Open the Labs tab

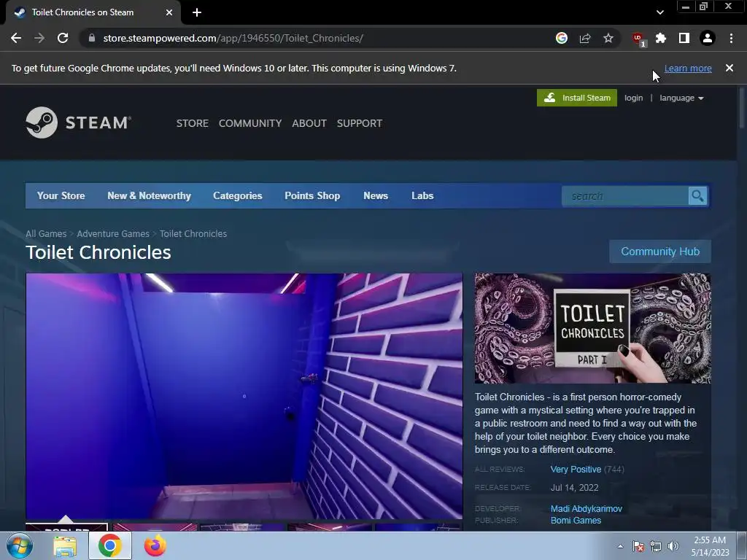(x=422, y=195)
